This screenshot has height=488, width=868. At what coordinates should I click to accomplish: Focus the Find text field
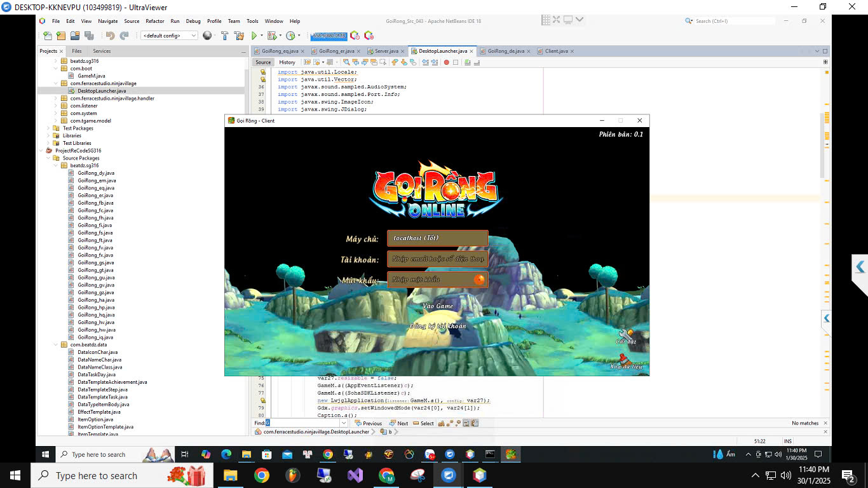coord(303,423)
